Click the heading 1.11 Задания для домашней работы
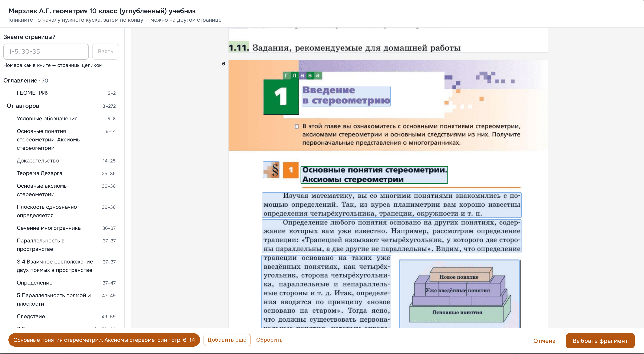Image resolution: width=644 pixels, height=354 pixels. [344, 48]
